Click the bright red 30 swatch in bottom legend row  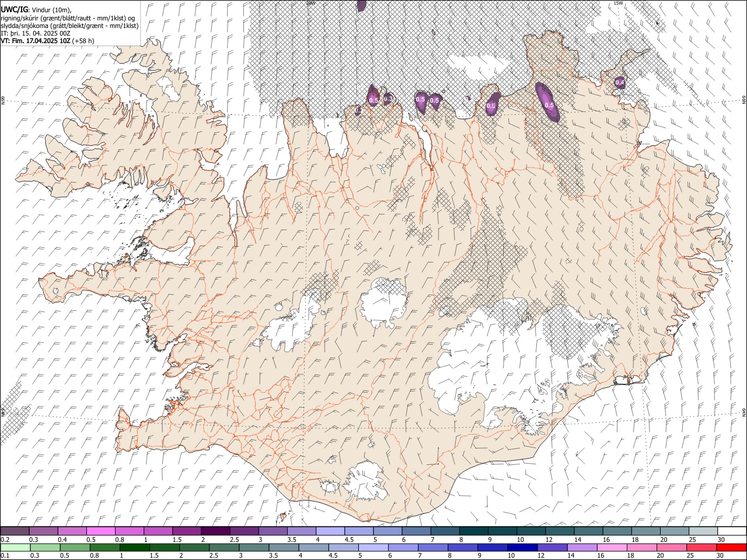(731, 548)
